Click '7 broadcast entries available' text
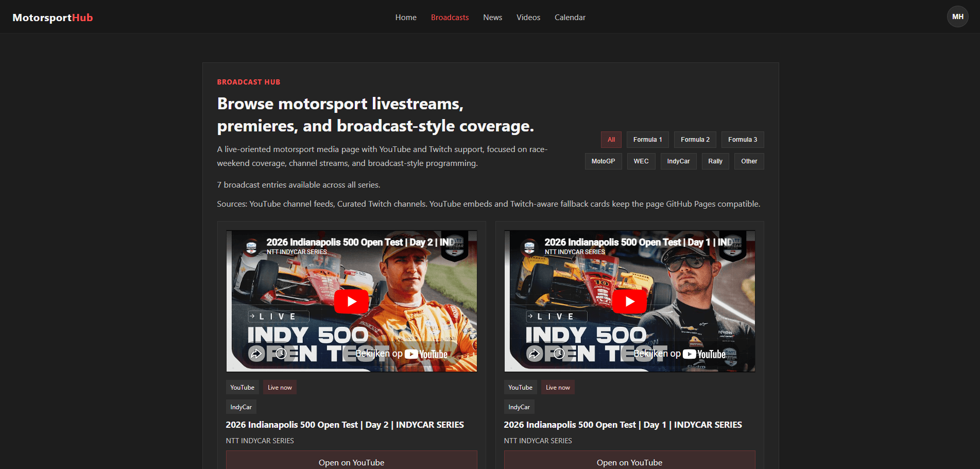 click(x=298, y=185)
